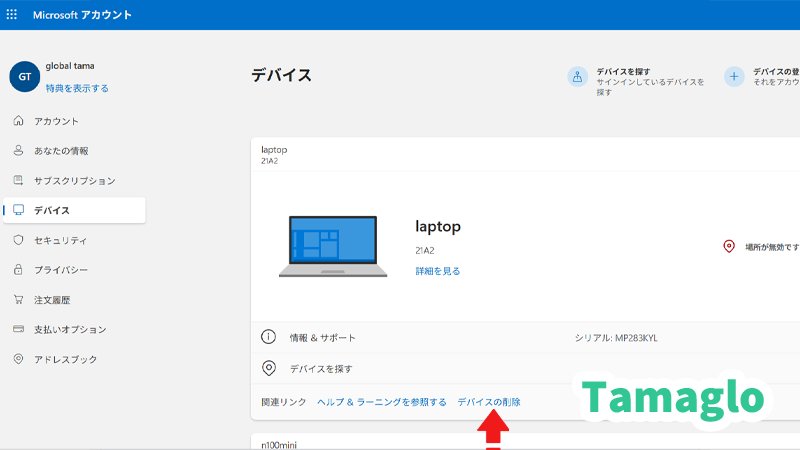
Task: Click the find device icon at top
Action: click(x=577, y=78)
